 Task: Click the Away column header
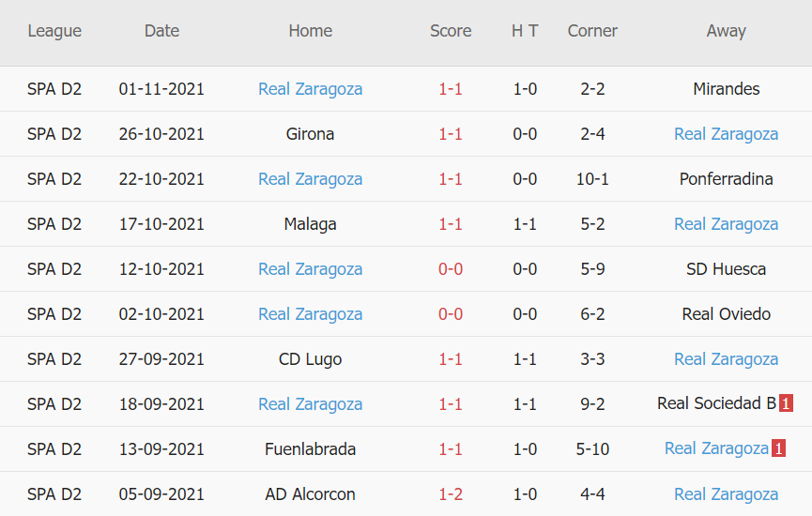point(726,31)
